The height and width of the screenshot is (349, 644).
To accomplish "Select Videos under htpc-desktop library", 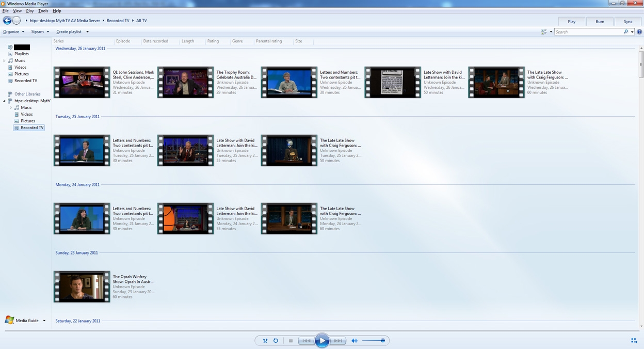I will point(27,115).
